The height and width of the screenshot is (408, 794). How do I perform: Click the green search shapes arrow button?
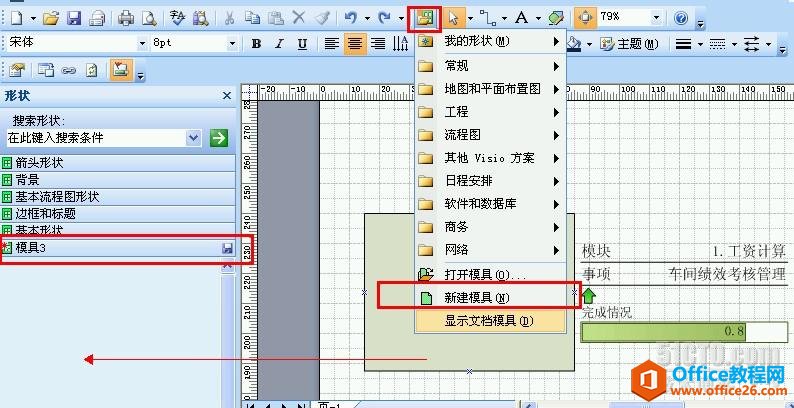pyautogui.click(x=219, y=138)
